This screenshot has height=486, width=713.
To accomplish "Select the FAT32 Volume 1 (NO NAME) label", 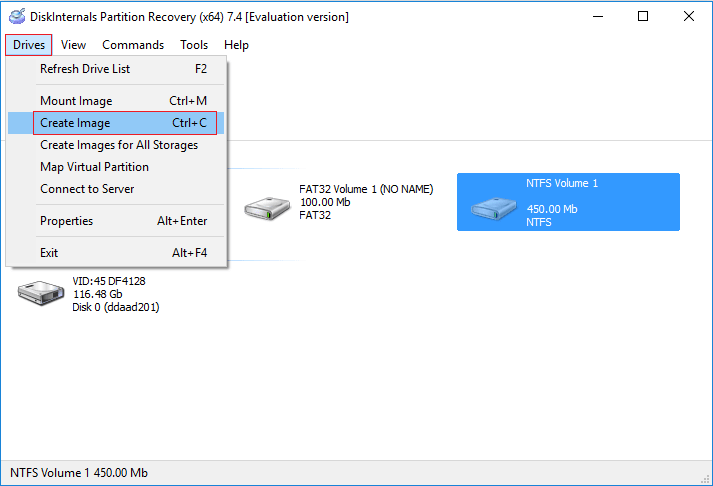I will (x=366, y=189).
